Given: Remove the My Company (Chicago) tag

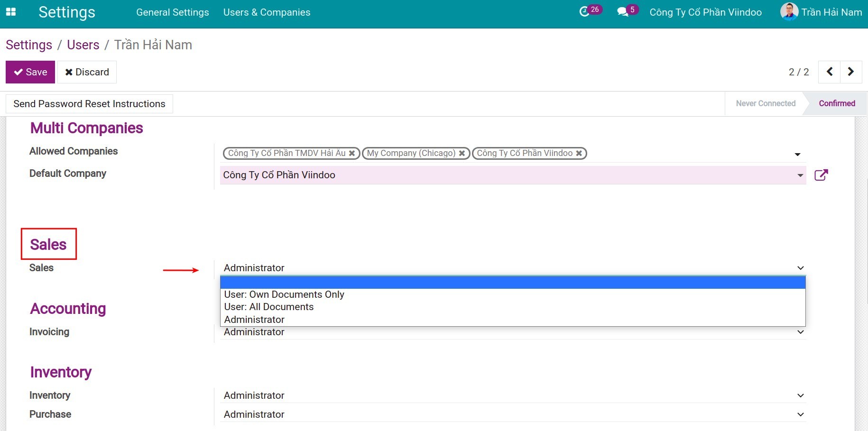Looking at the screenshot, I should (x=462, y=153).
